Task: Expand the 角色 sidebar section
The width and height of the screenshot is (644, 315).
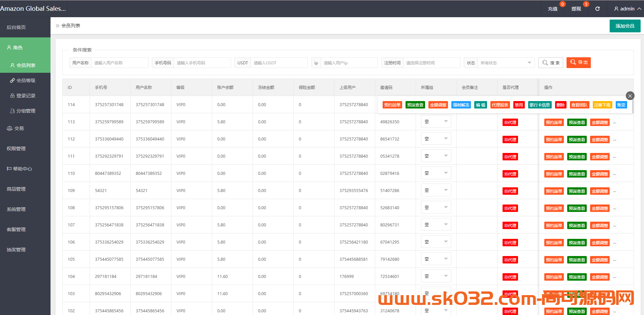Action: [x=25, y=48]
